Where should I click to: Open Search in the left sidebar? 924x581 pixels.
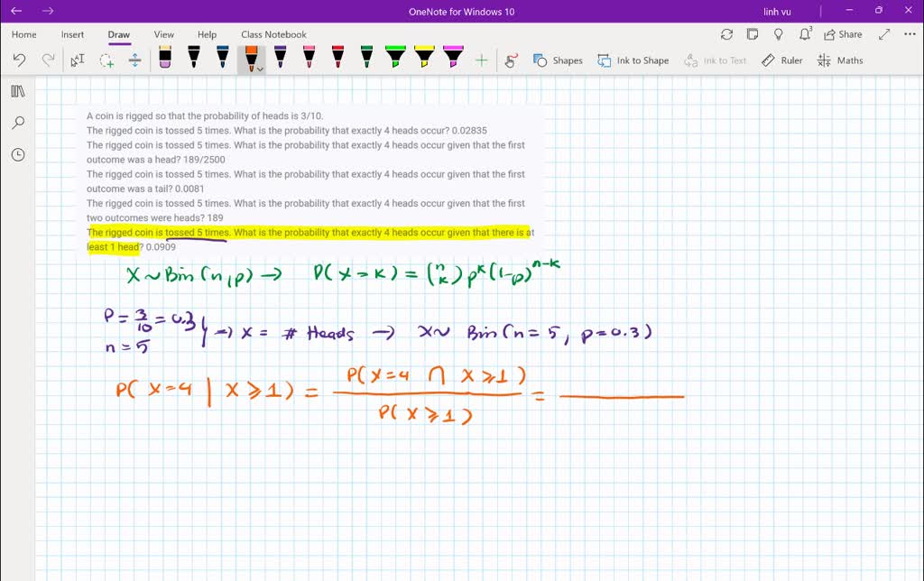click(x=18, y=122)
